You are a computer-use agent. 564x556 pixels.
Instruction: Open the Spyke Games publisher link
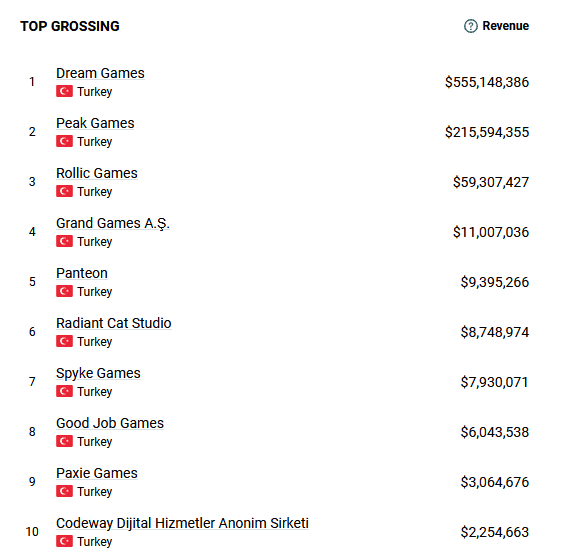pos(98,374)
